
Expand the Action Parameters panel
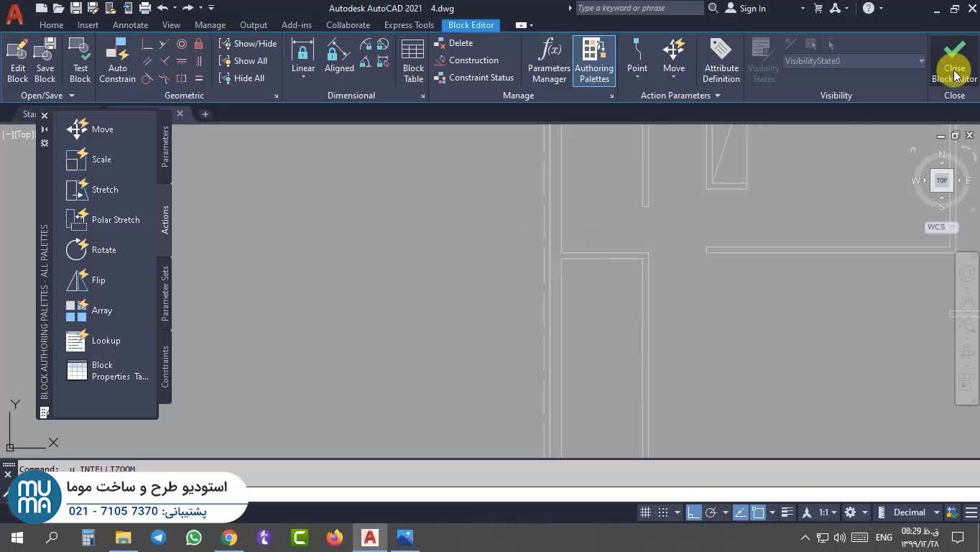pos(680,96)
